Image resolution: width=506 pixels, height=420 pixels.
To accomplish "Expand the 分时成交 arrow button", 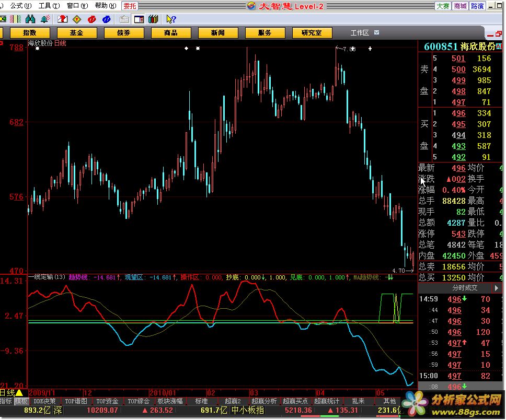I will pos(496,288).
